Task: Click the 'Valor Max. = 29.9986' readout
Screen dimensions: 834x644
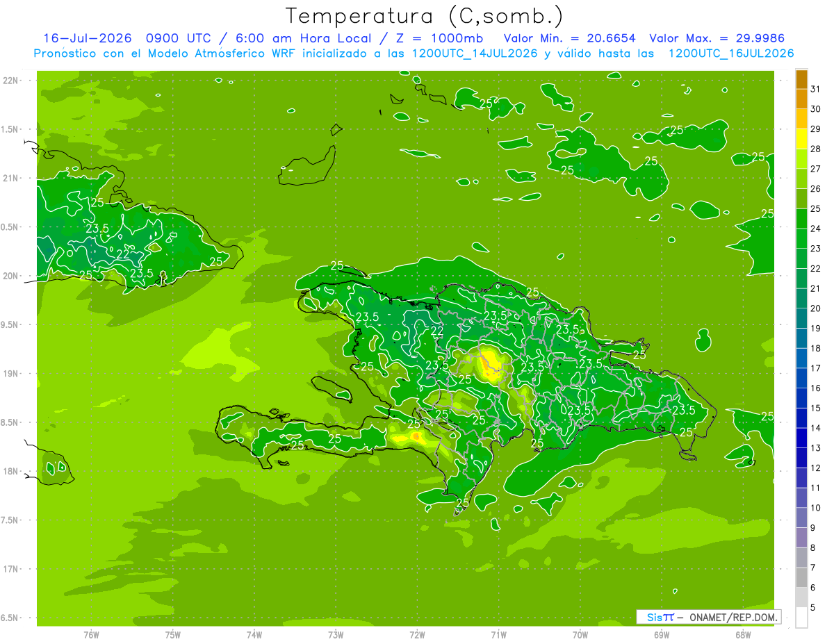Action: (717, 38)
